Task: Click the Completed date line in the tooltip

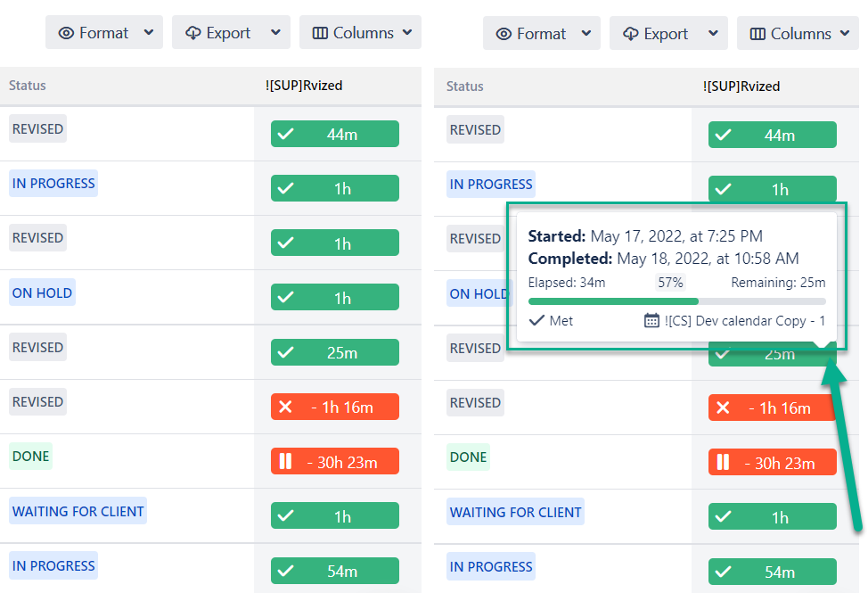Action: (663, 259)
